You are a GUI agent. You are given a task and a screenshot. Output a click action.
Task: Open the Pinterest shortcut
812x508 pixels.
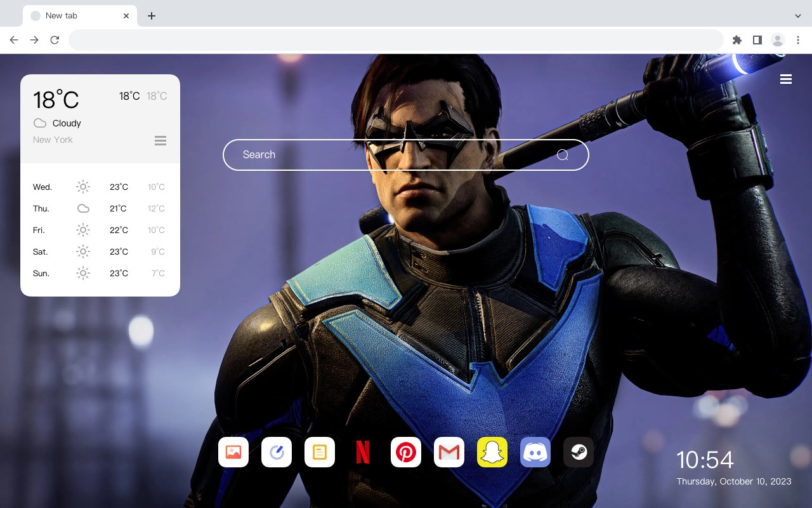(x=406, y=452)
